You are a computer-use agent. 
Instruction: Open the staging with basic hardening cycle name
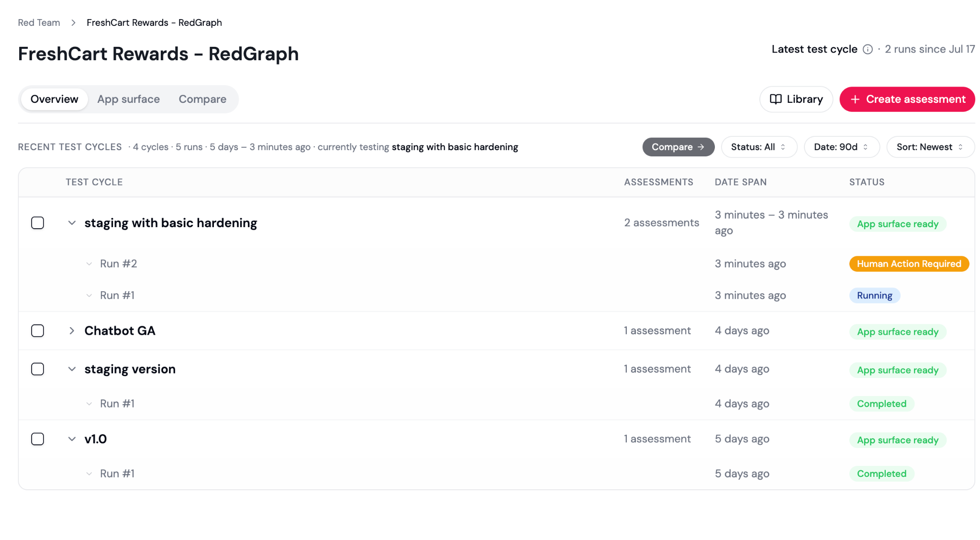pyautogui.click(x=171, y=223)
